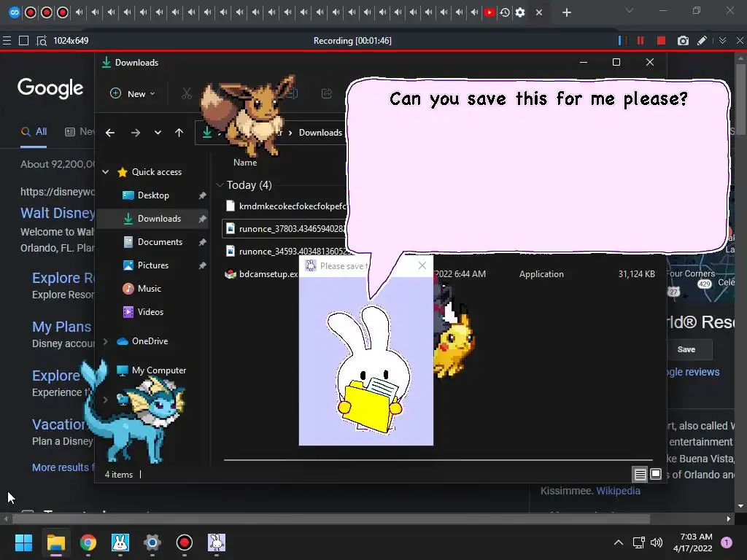This screenshot has width=747, height=560.
Task: Go forward in File Explorer
Action: tap(135, 133)
